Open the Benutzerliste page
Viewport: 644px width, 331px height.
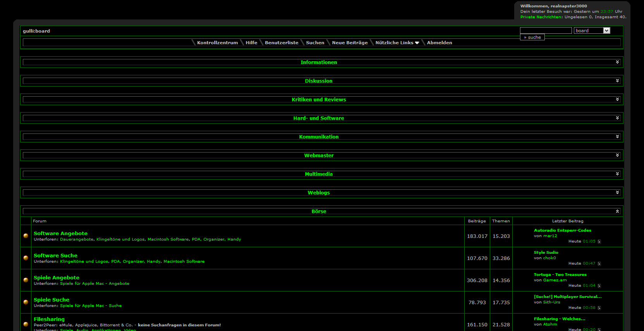282,43
